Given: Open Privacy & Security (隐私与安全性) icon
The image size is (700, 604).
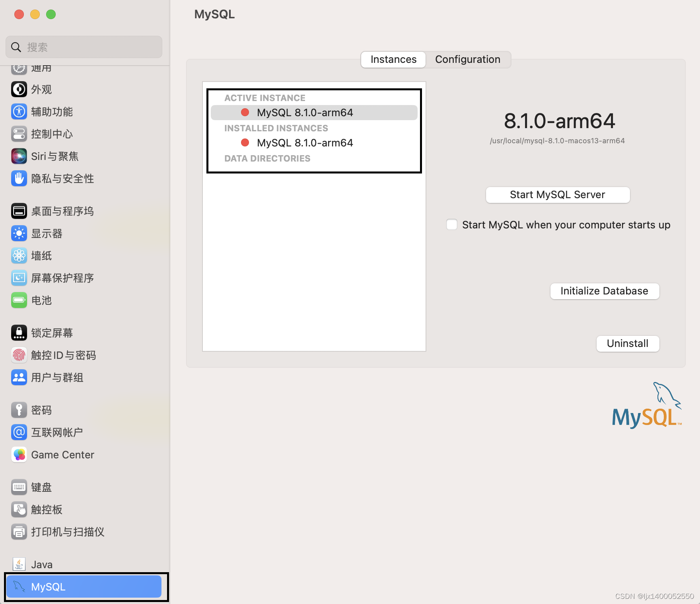Looking at the screenshot, I should [19, 179].
